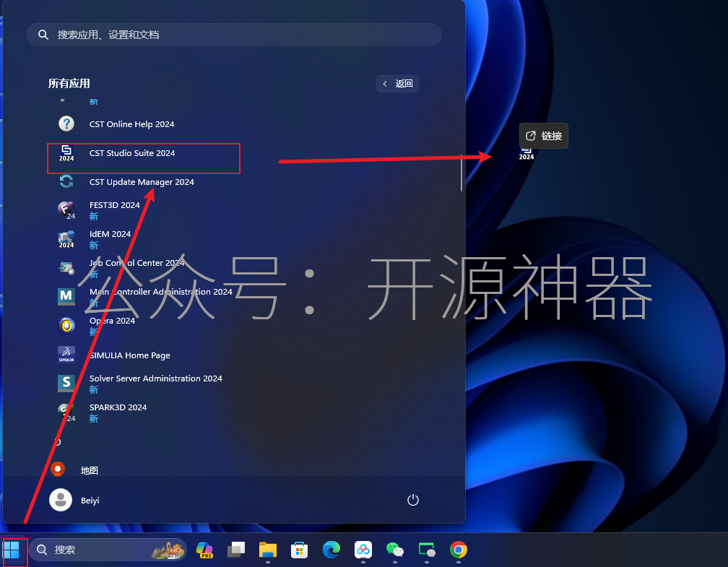The width and height of the screenshot is (728, 567).
Task: Launch Microsoft Edge from the taskbar
Action: (331, 550)
